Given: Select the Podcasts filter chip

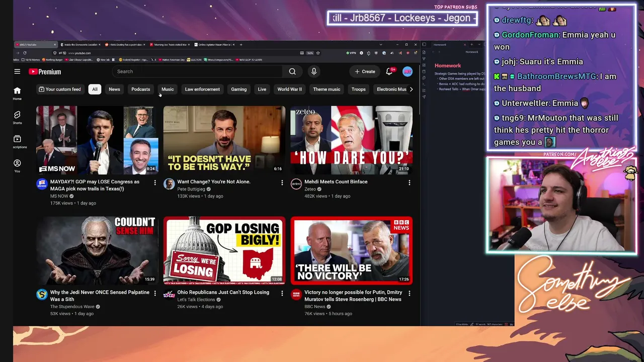Looking at the screenshot, I should click(x=141, y=89).
